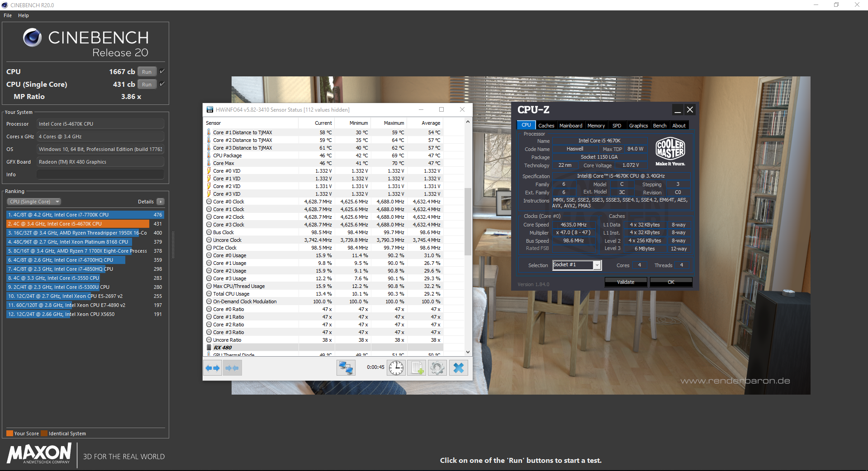Click the HWiNFO vertical scrollbar thumb
868x471 pixels.
coord(468,221)
